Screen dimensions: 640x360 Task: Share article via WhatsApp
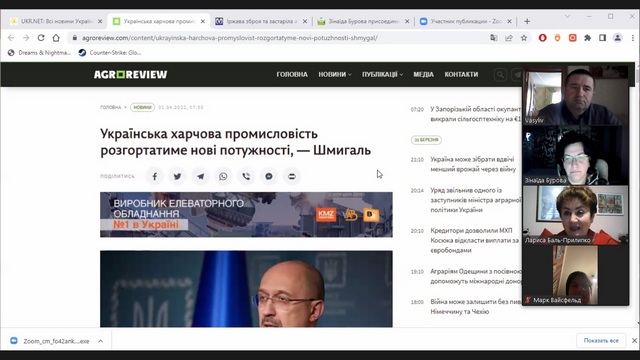pyautogui.click(x=223, y=176)
